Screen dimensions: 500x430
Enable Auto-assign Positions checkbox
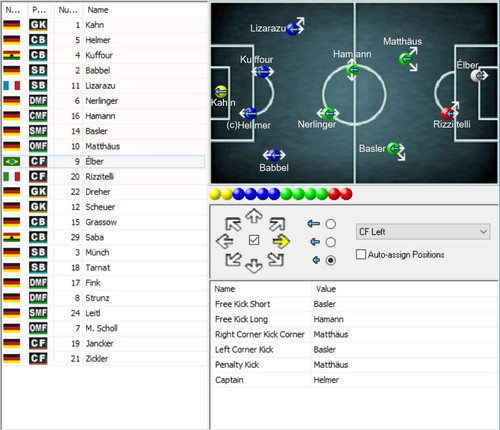click(x=361, y=254)
